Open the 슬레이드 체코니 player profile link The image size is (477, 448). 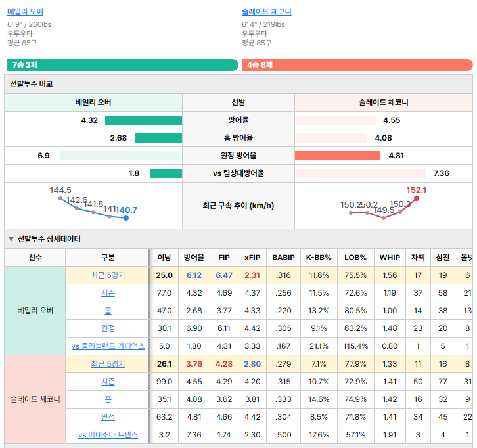click(x=267, y=12)
